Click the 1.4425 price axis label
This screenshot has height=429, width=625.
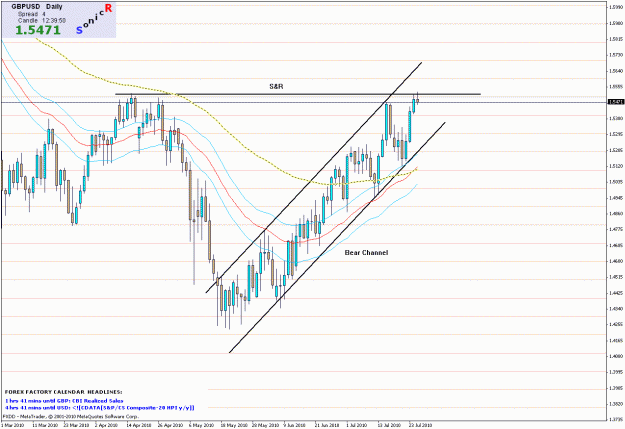(616, 293)
